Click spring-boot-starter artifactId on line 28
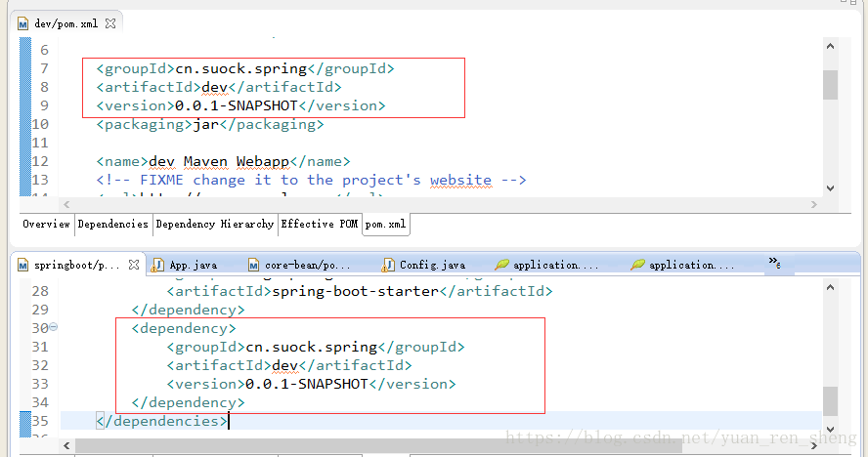The image size is (868, 457). 356,291
